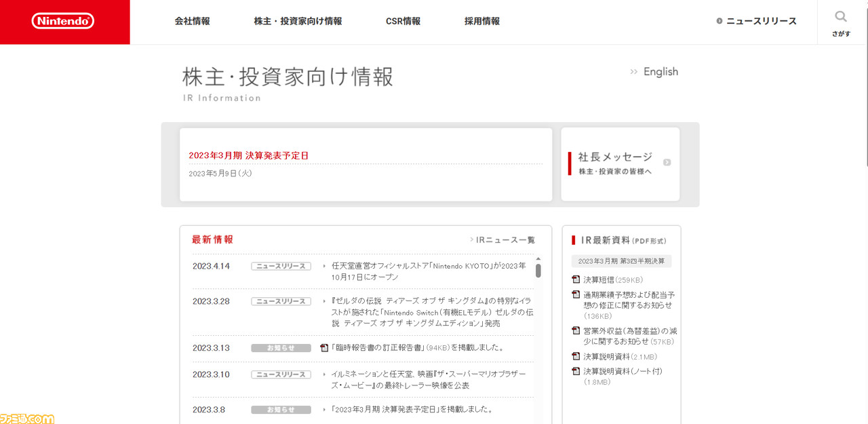This screenshot has height=424, width=868.
Task: Click 2023年3月期 第3四半期決算 label
Action: [621, 261]
